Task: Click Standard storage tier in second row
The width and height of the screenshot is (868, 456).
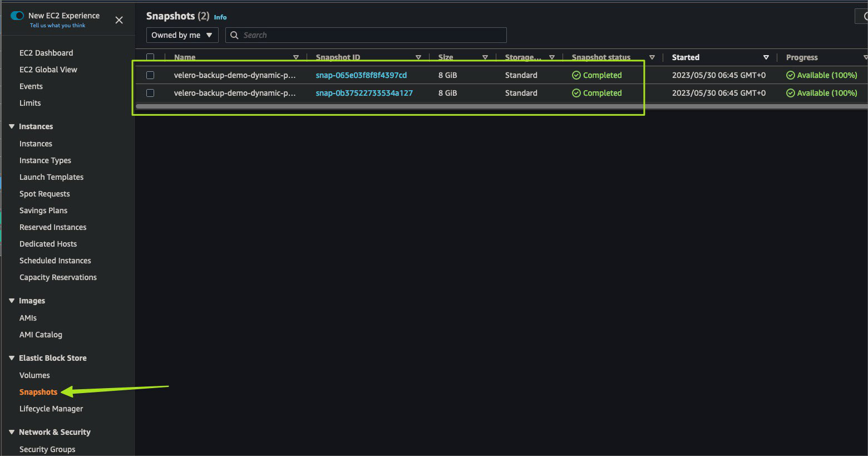Action: pos(521,93)
